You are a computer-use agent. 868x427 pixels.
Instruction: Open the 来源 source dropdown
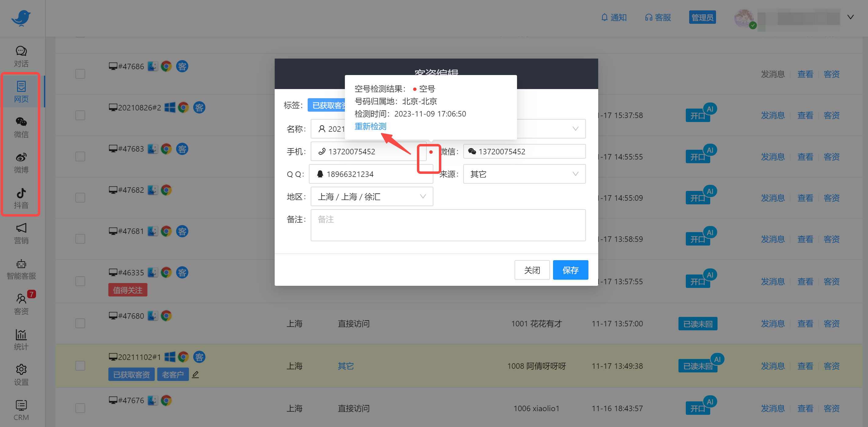[x=524, y=174]
